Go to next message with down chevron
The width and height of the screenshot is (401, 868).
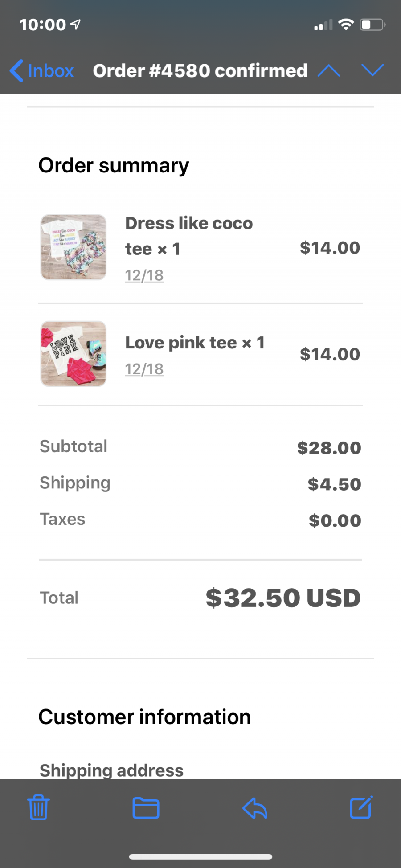coord(373,70)
